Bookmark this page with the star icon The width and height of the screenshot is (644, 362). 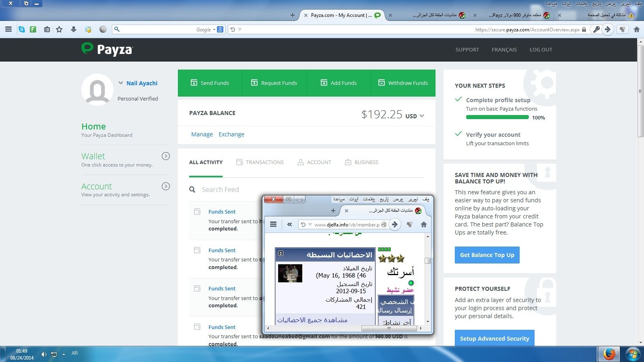tap(59, 29)
